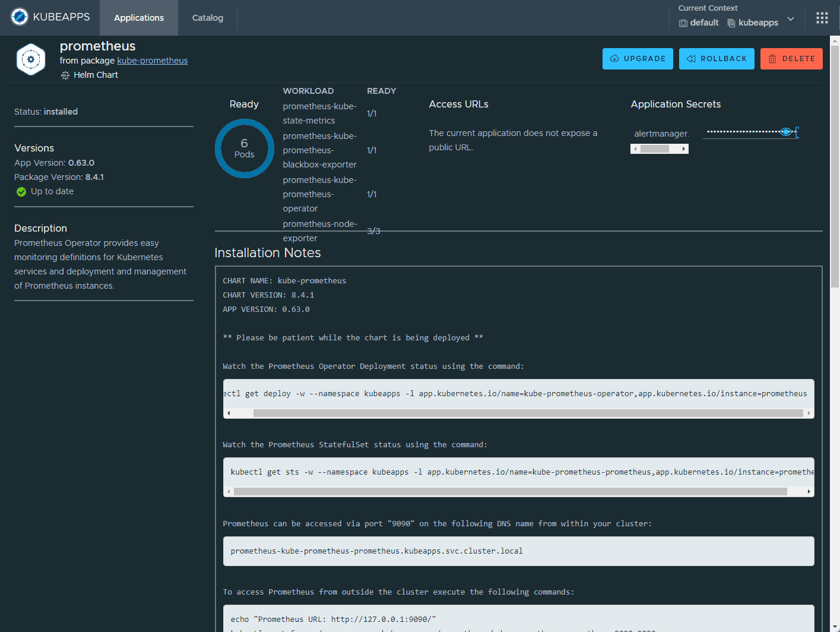Click the deploy command horizontal scrollbar
The width and height of the screenshot is (840, 632).
(527, 413)
